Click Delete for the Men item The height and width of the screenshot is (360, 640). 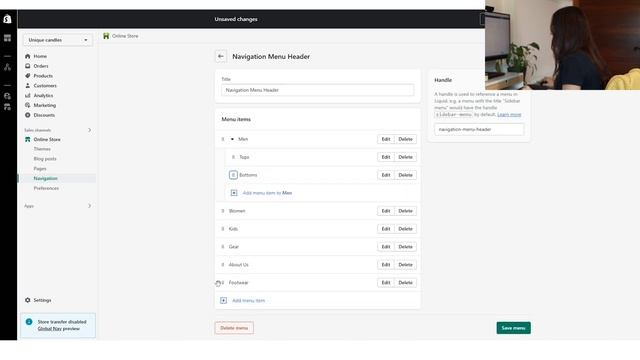[x=405, y=139]
